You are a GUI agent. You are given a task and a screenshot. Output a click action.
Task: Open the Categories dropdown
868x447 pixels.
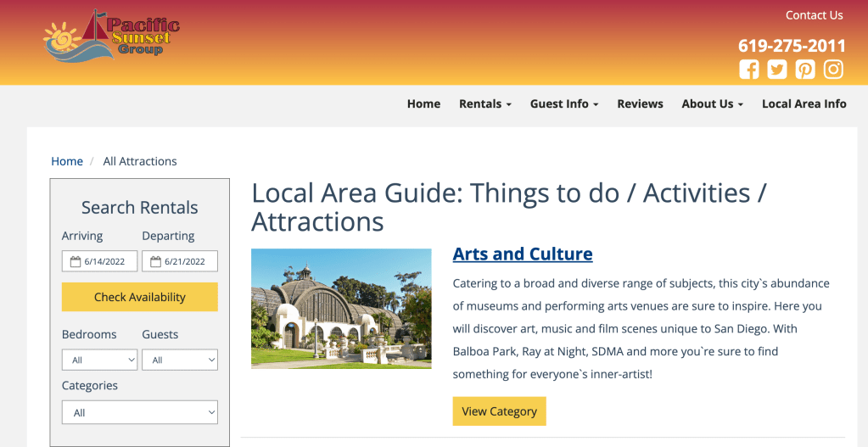(x=139, y=413)
